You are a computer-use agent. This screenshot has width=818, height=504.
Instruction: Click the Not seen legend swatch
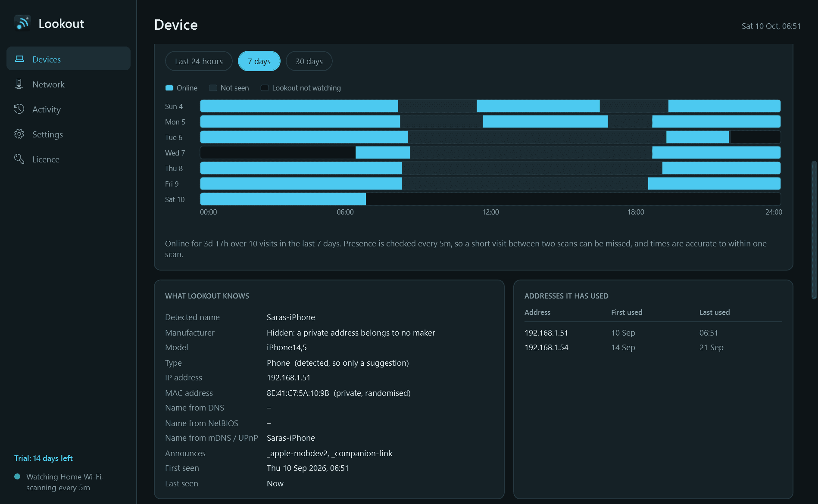pos(213,88)
